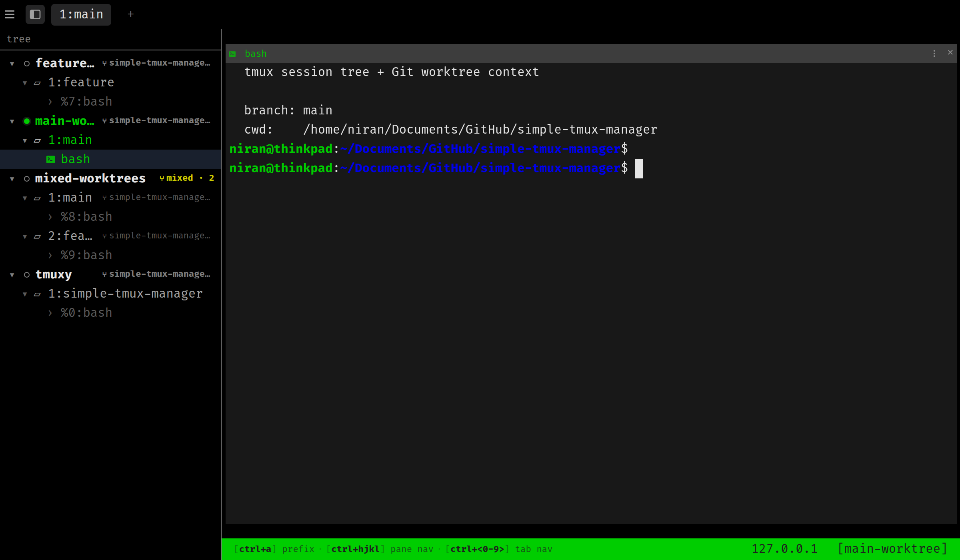Click window icon of mixed-worktrees 1:main
This screenshot has height=560, width=960.
(x=37, y=198)
